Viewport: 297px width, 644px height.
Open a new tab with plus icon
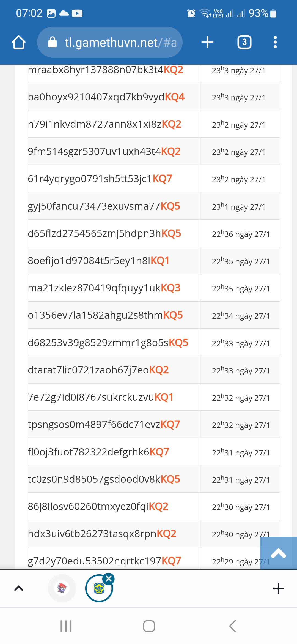pyautogui.click(x=207, y=42)
